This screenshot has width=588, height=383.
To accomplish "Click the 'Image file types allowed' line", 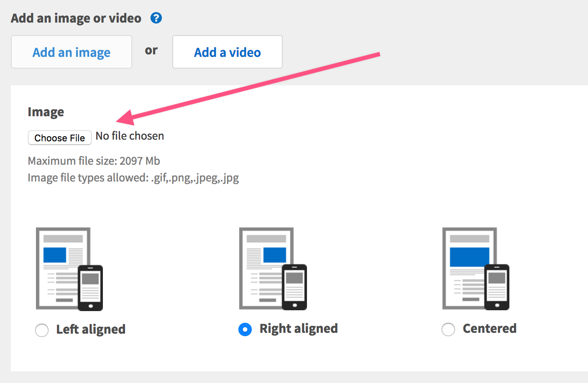I will point(133,178).
